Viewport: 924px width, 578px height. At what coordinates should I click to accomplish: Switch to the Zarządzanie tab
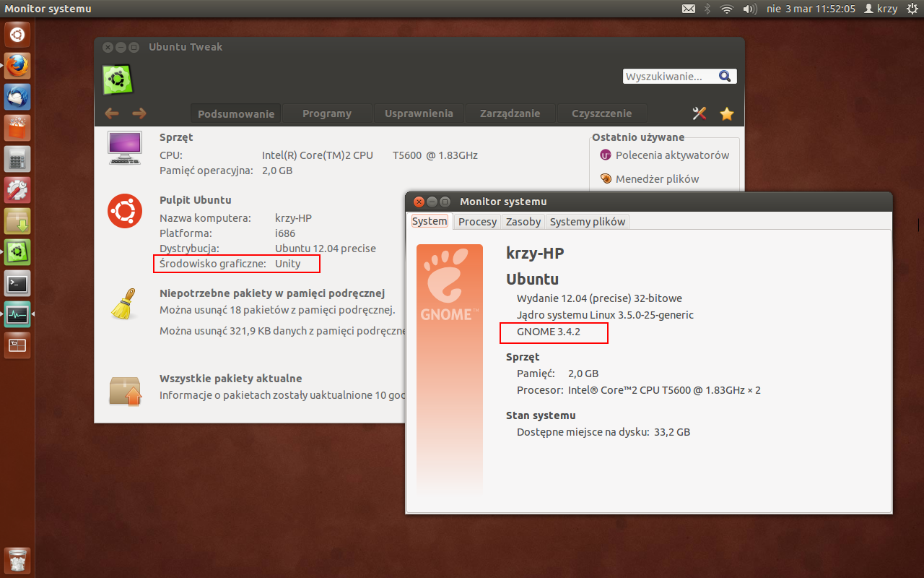coord(510,113)
